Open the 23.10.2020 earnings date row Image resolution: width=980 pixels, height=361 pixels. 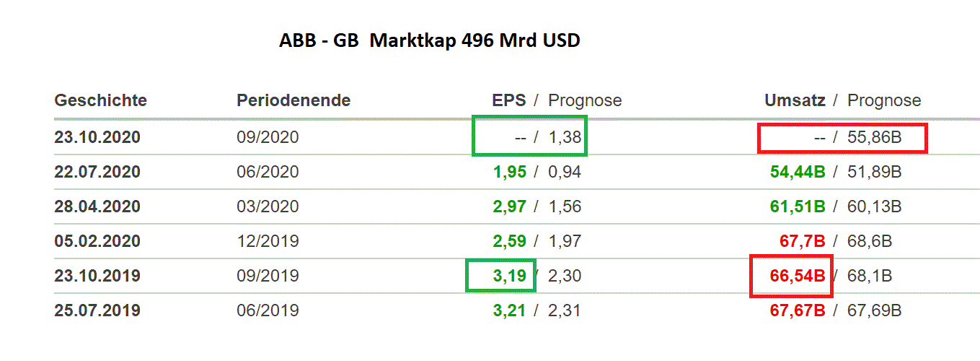pyautogui.click(x=97, y=137)
